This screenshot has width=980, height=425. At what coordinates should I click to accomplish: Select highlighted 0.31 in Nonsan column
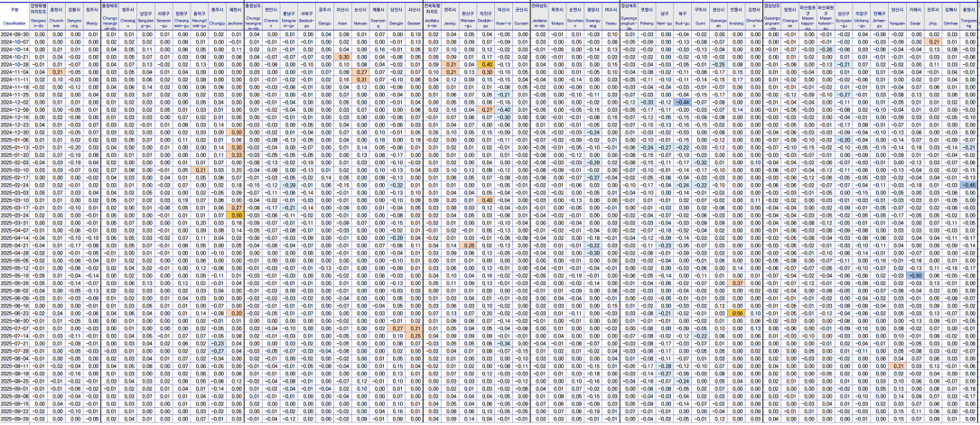click(x=360, y=79)
